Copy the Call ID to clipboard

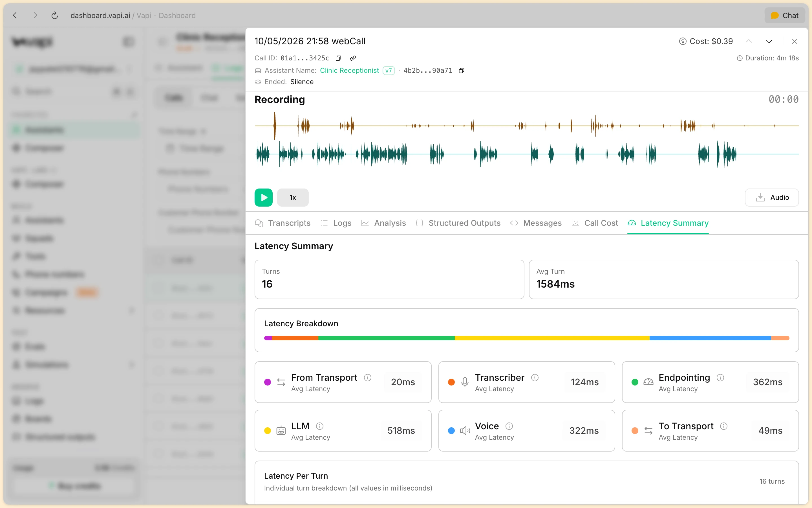click(338, 58)
